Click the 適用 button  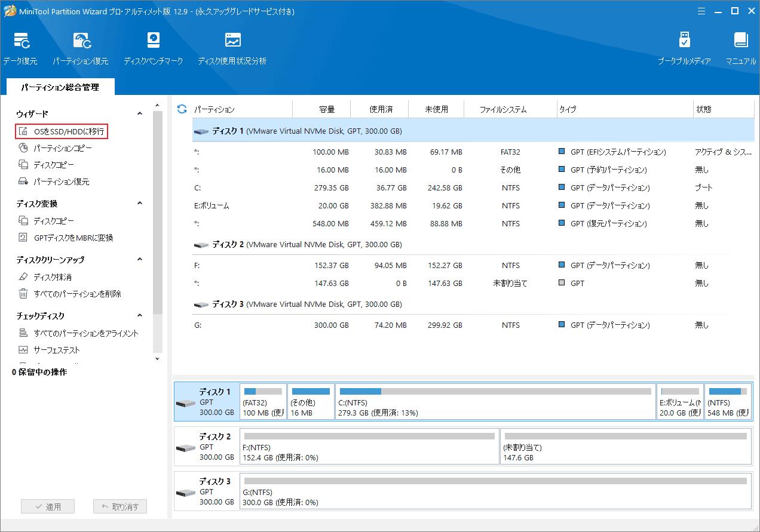click(47, 506)
